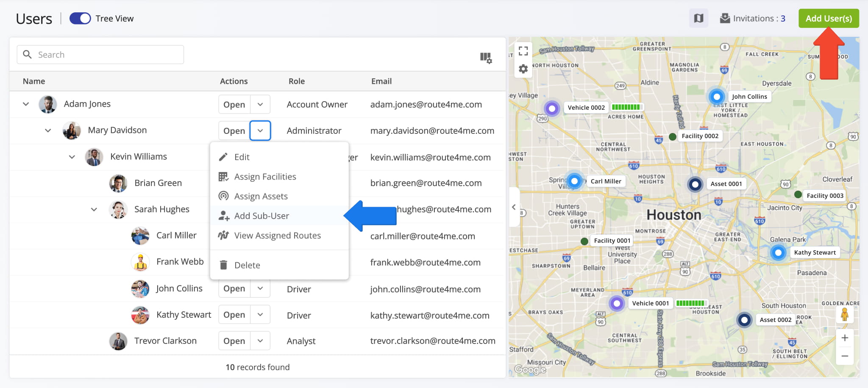Collapse Kevin Williams tree row
This screenshot has height=388, width=868.
72,157
